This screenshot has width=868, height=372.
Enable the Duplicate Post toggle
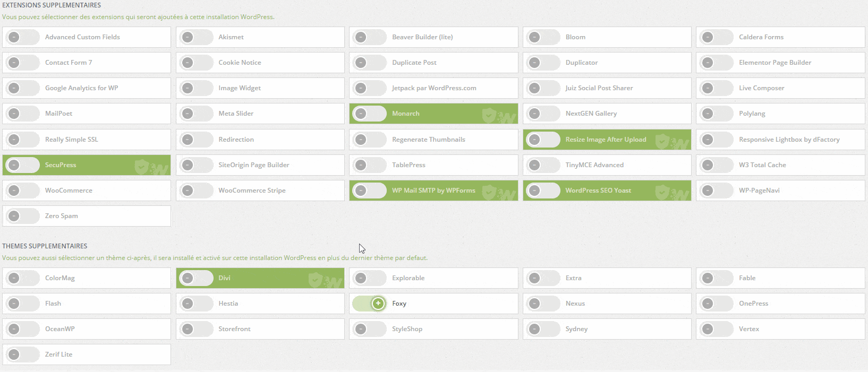pos(369,63)
